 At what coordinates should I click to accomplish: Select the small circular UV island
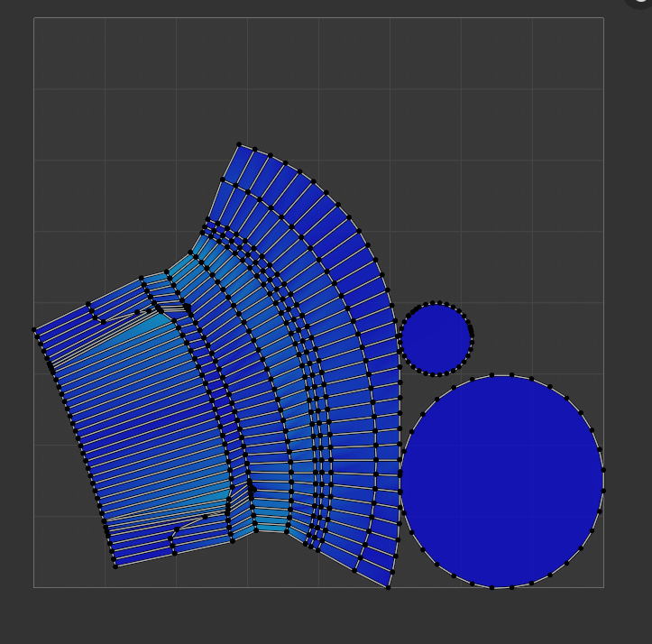(x=436, y=339)
